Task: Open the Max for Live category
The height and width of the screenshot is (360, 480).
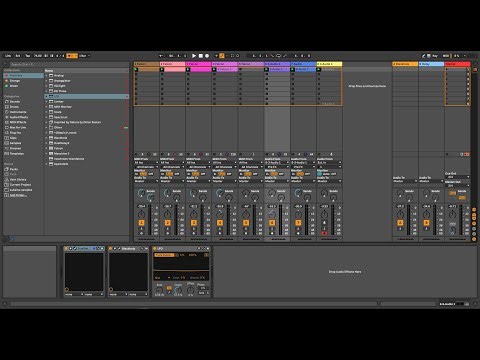Action: 23,127
